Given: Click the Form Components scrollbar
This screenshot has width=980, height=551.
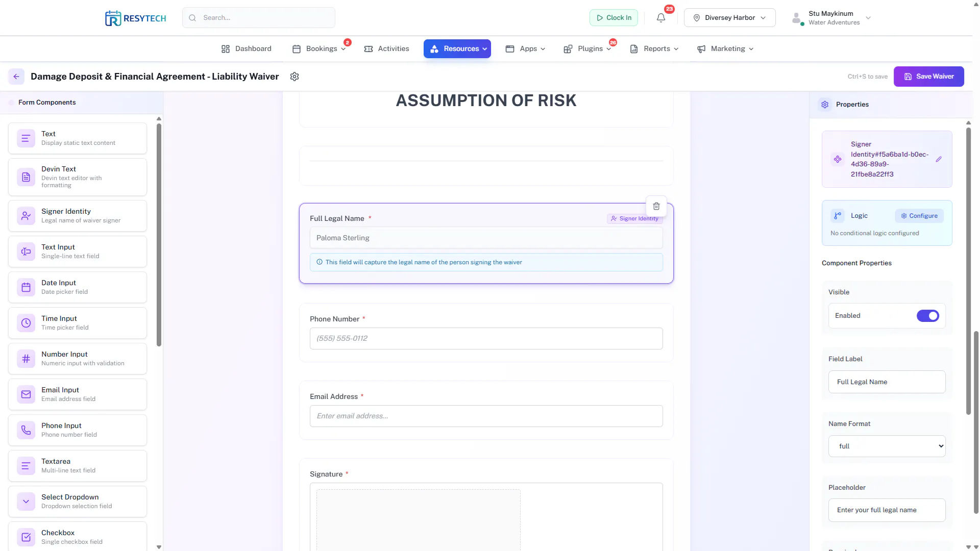Looking at the screenshot, I should click(159, 235).
